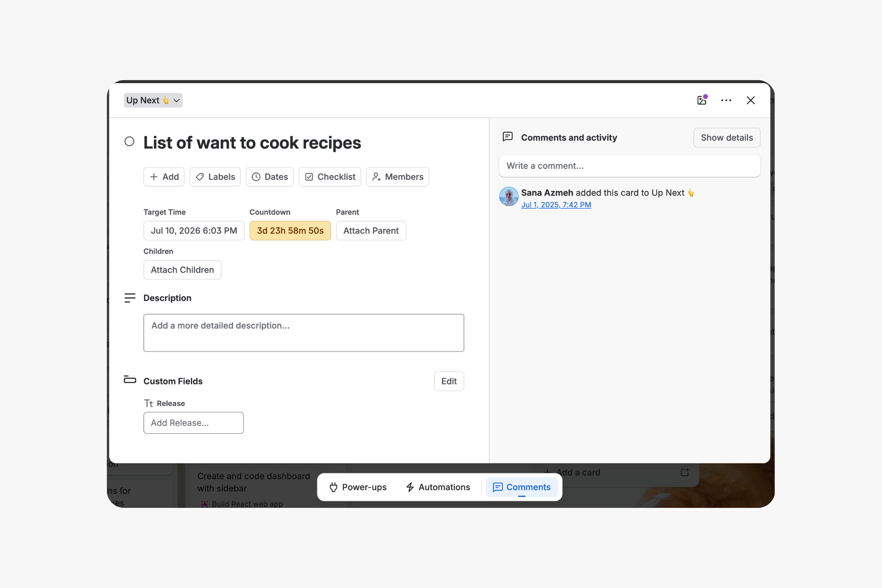882x588 pixels.
Task: Expand the Up Next list dropdown
Action: tap(153, 100)
